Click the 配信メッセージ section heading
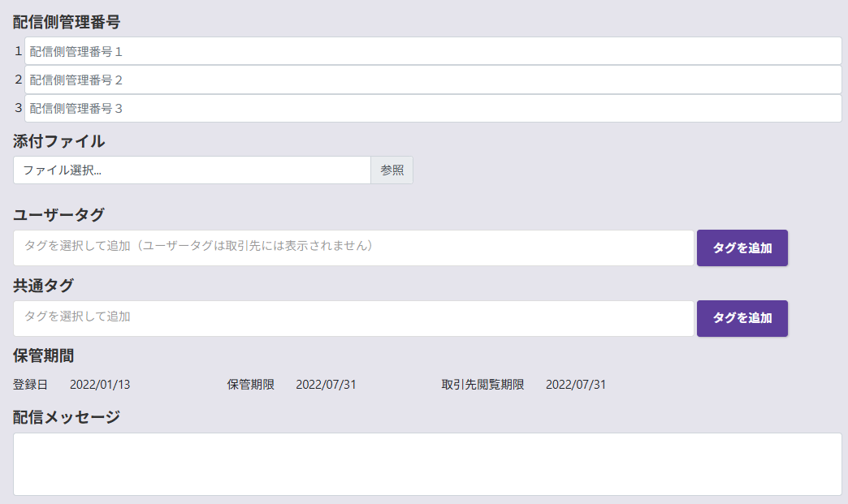848x504 pixels. click(67, 417)
